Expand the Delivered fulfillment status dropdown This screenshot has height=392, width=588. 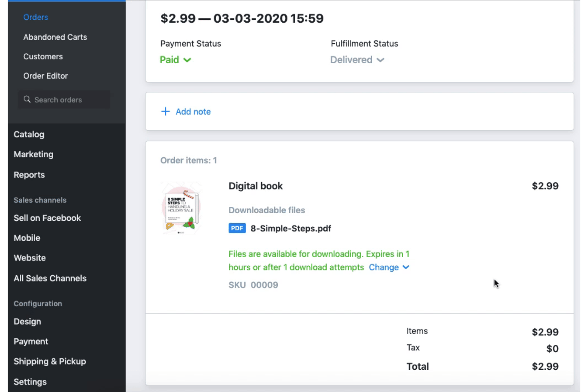tap(357, 60)
